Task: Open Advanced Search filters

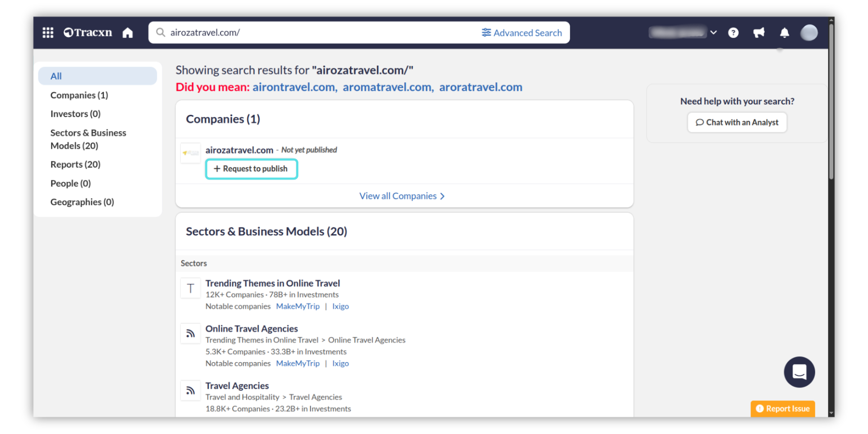Action: pyautogui.click(x=522, y=33)
